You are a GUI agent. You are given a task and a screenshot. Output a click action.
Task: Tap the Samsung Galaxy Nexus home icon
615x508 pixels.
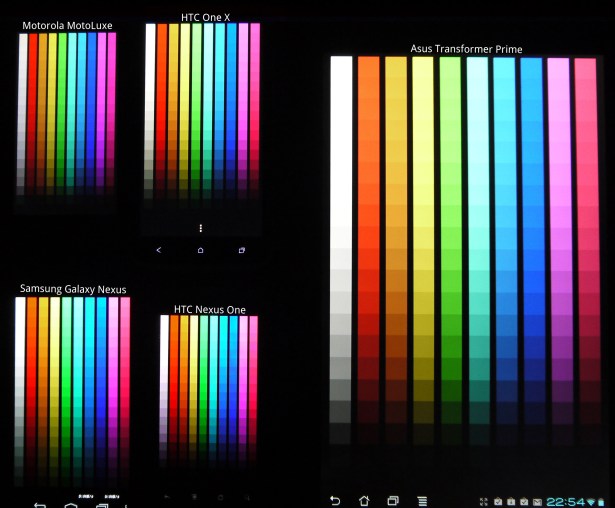(71, 505)
